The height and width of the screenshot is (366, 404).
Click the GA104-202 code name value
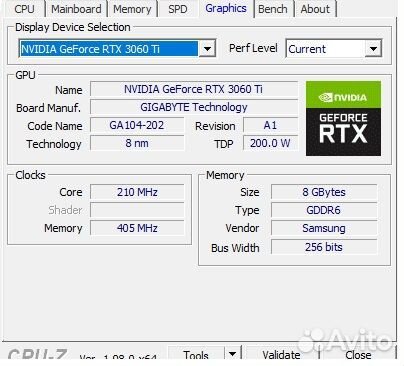point(137,125)
